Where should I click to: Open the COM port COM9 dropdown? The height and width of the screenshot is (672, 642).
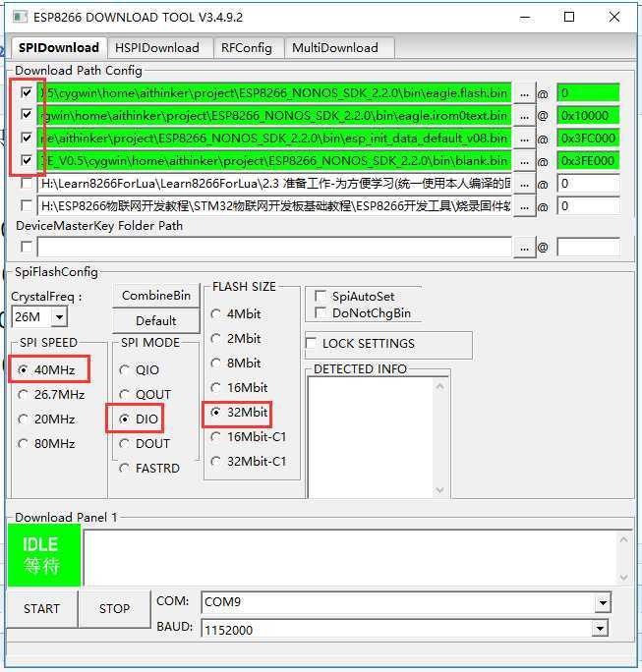pyautogui.click(x=603, y=602)
